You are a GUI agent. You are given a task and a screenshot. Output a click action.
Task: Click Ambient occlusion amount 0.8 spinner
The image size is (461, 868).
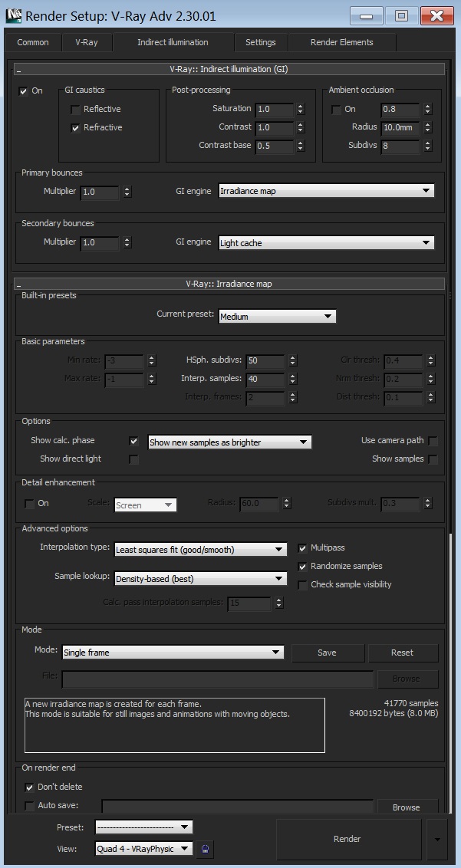428,110
